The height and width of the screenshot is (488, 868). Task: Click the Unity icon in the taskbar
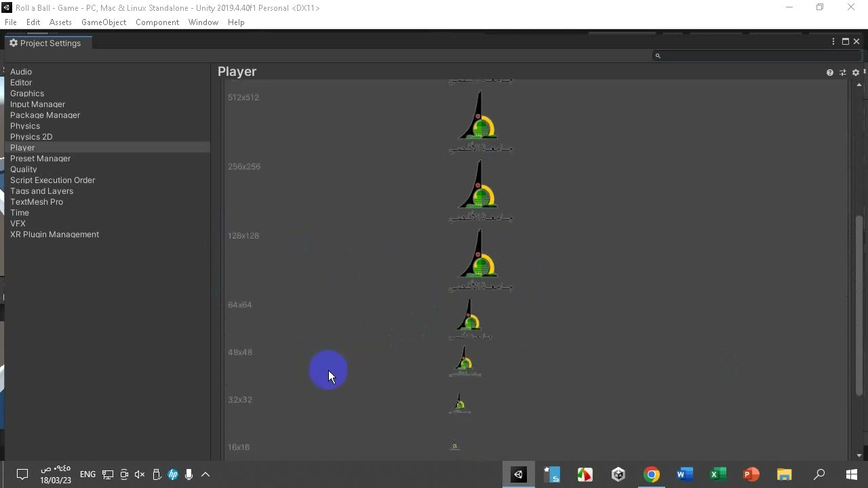pos(519,474)
